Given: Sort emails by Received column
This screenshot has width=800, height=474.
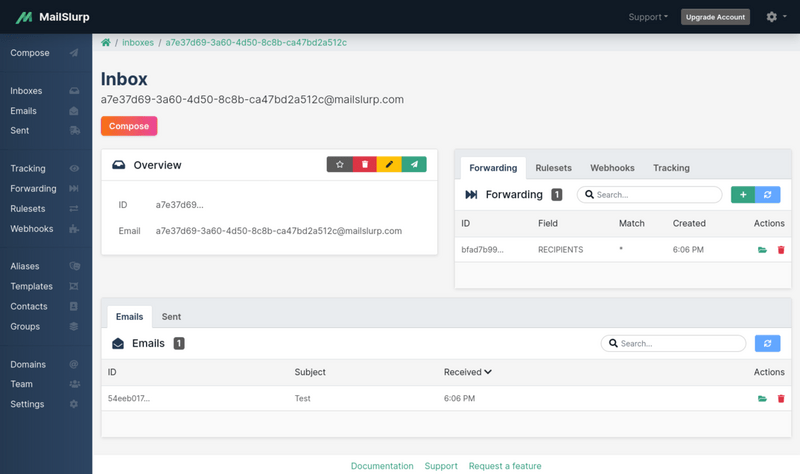Looking at the screenshot, I should [467, 372].
